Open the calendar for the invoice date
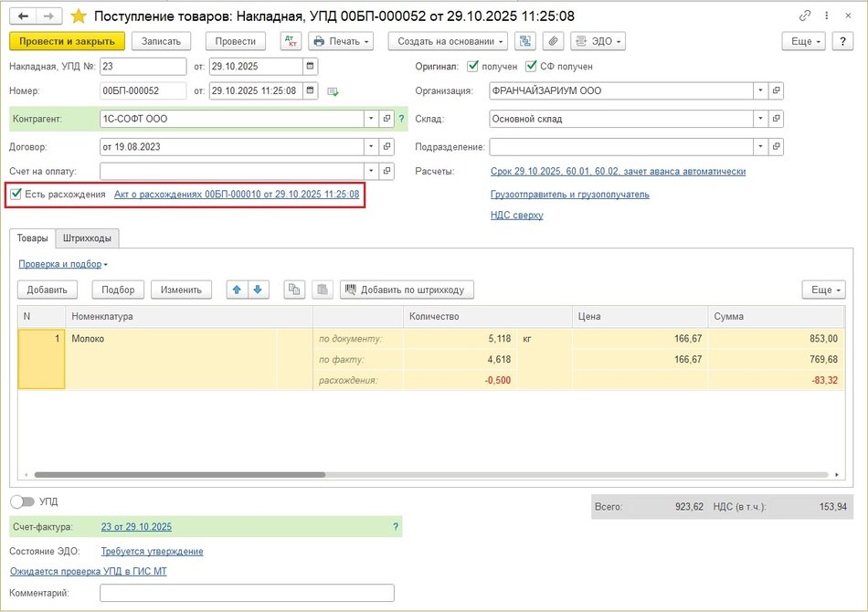Image resolution: width=868 pixels, height=612 pixels. (x=311, y=66)
